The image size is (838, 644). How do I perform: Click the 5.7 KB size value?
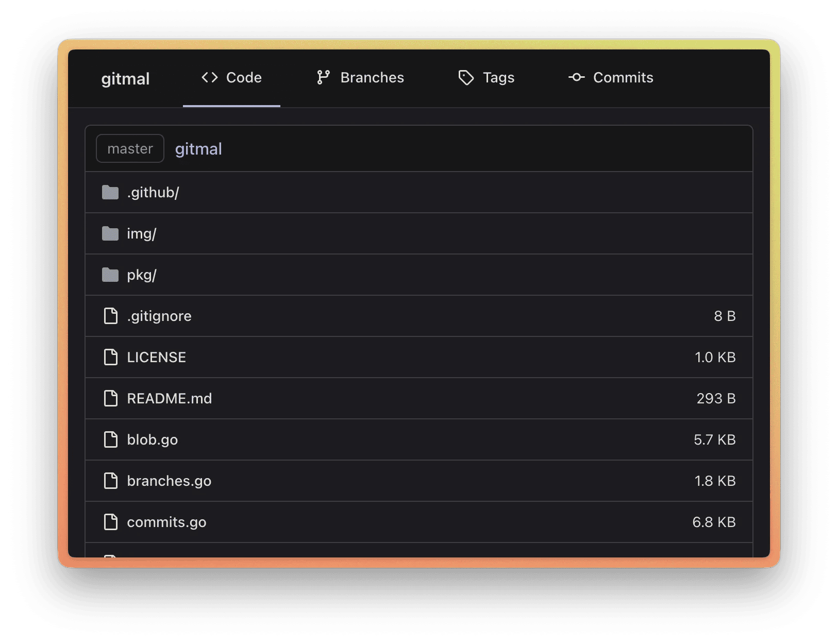pos(715,439)
